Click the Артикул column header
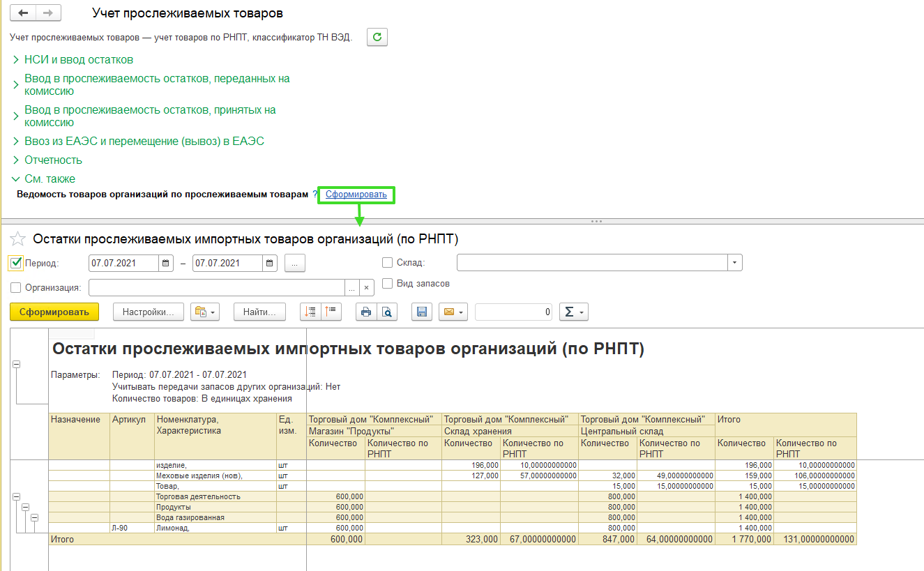Image resolution: width=924 pixels, height=571 pixels. pos(132,436)
